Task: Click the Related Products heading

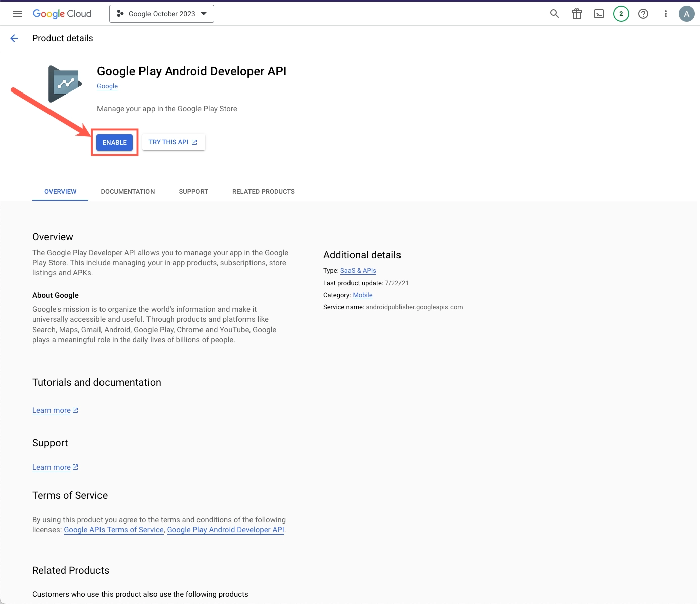Action: [x=71, y=570]
